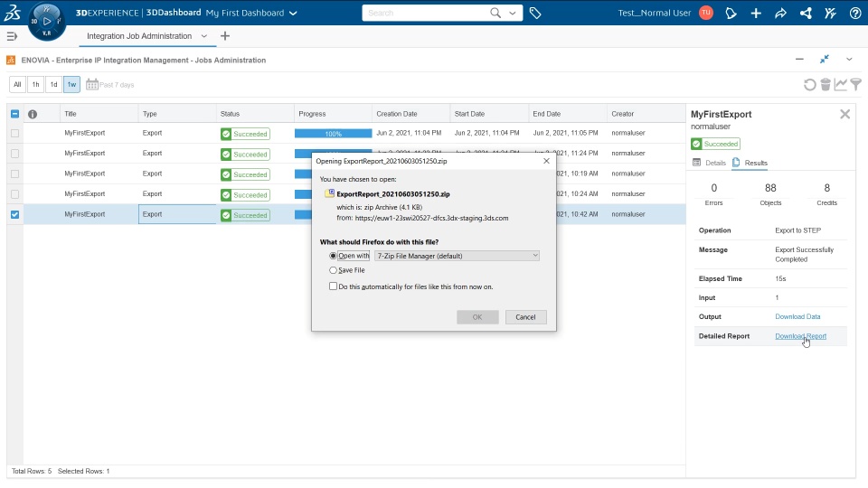868x488 pixels.
Task: Expand the My First Dashboard dropdown
Action: pos(293,13)
